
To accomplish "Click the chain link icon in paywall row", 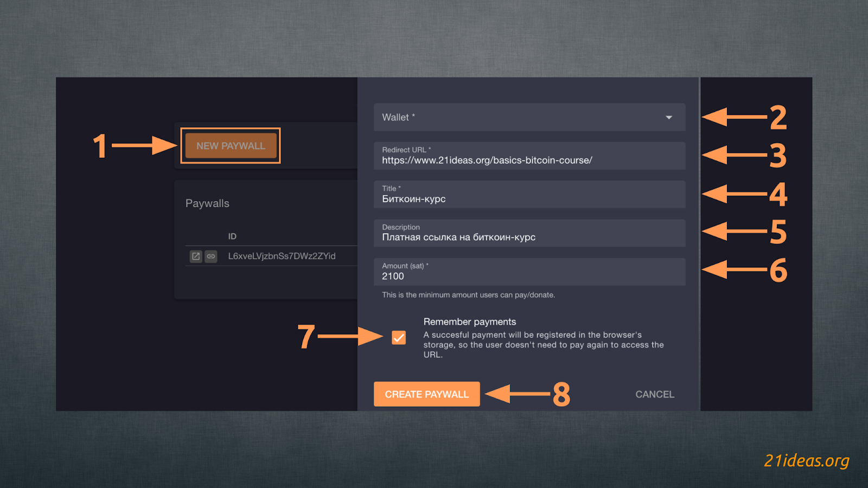I will [x=211, y=256].
